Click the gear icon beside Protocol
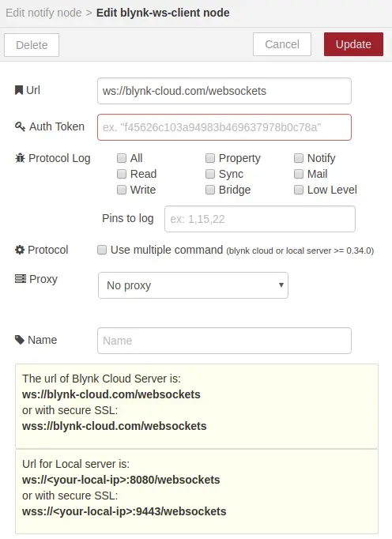 (20, 250)
